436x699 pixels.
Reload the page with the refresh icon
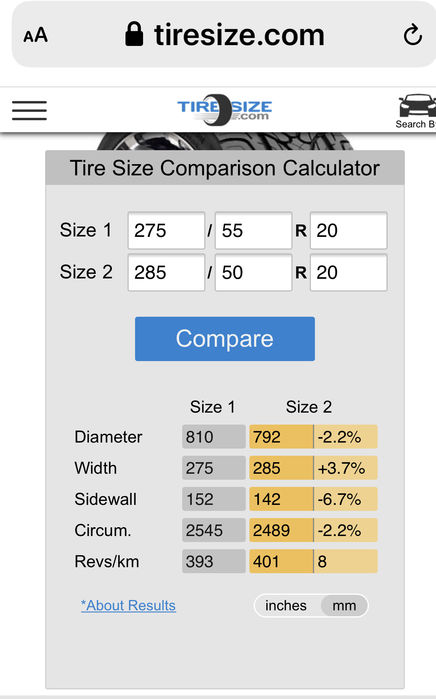412,35
